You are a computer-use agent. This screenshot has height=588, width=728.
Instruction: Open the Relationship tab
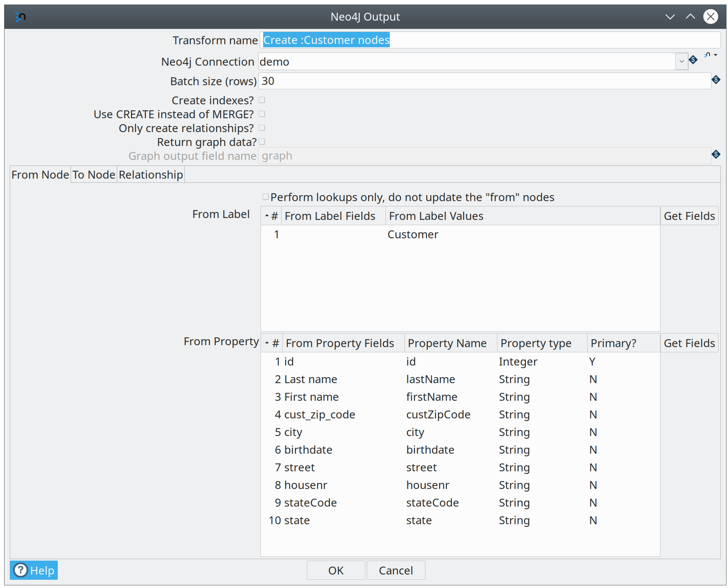(x=151, y=174)
